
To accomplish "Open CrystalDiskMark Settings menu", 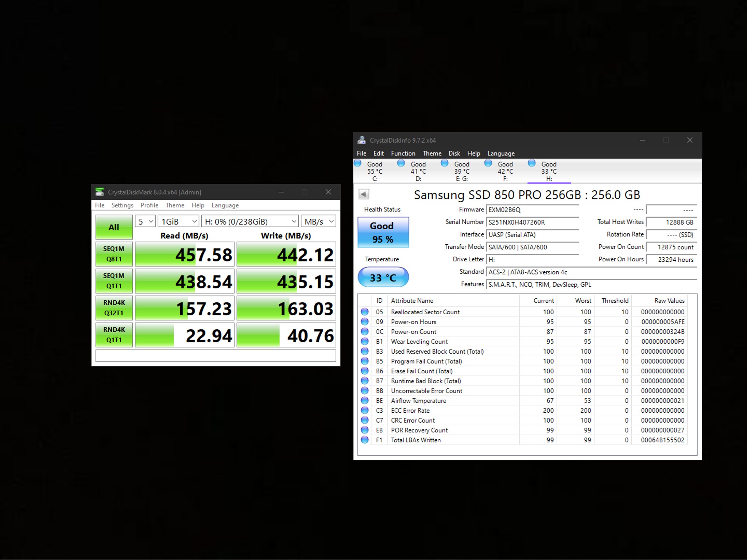I will pyautogui.click(x=122, y=205).
